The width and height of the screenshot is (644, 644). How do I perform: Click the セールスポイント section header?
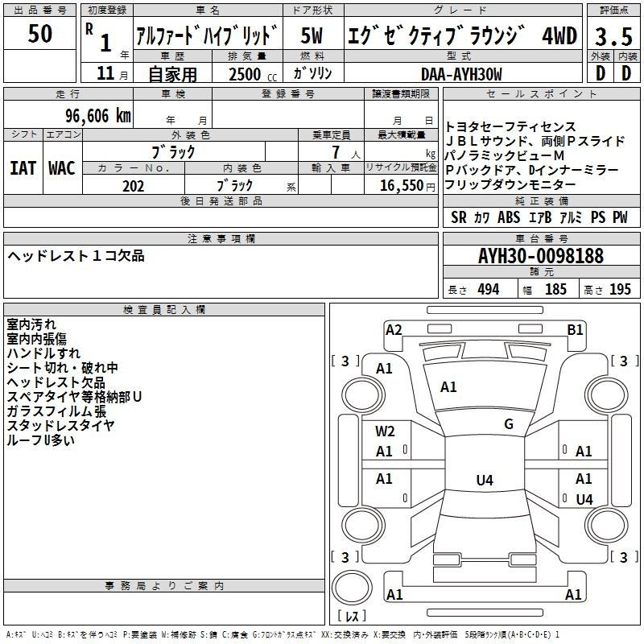541,94
